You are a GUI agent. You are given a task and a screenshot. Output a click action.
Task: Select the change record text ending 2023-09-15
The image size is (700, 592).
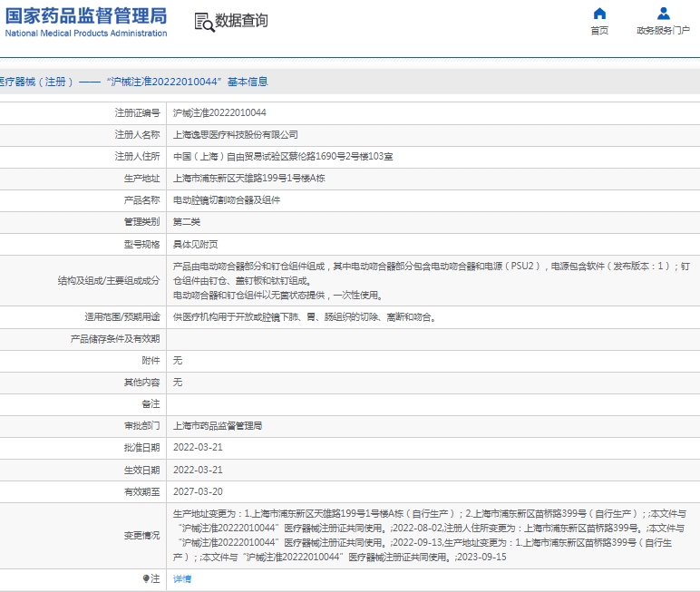tap(430, 535)
